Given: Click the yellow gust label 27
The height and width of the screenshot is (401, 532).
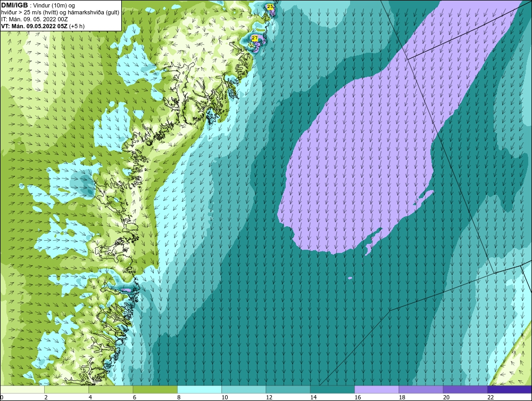Looking at the screenshot, I should click(x=255, y=38).
